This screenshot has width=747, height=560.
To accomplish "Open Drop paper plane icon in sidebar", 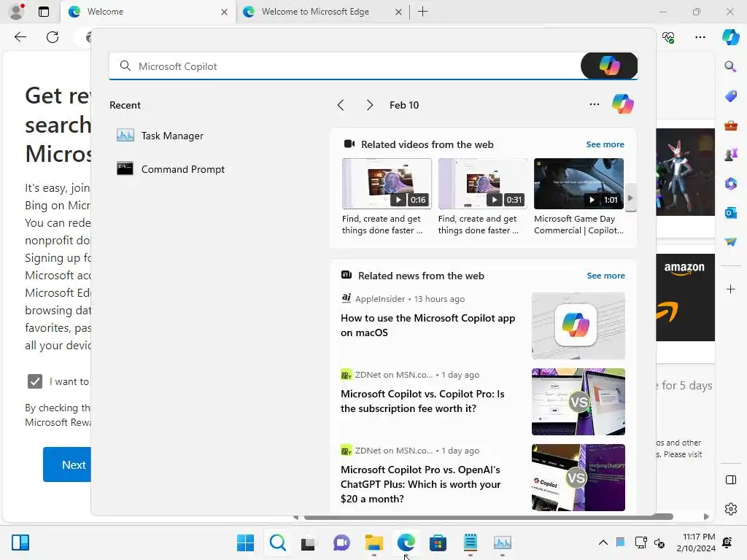I will (x=730, y=242).
